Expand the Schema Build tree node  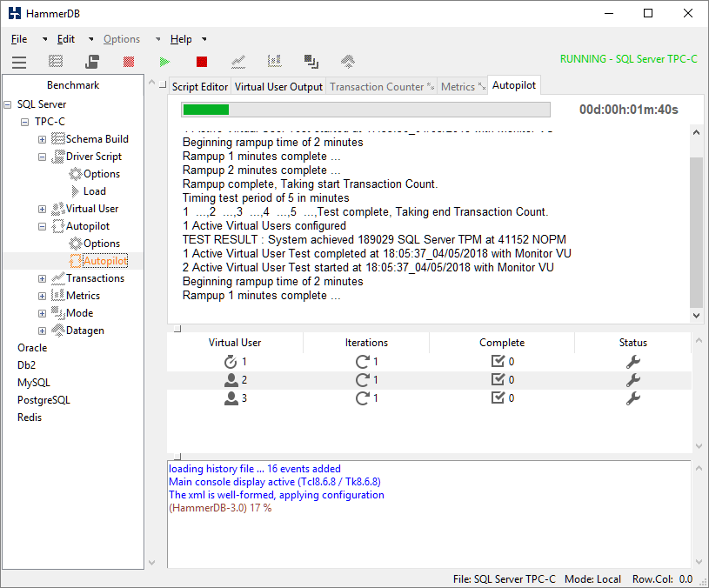click(42, 140)
